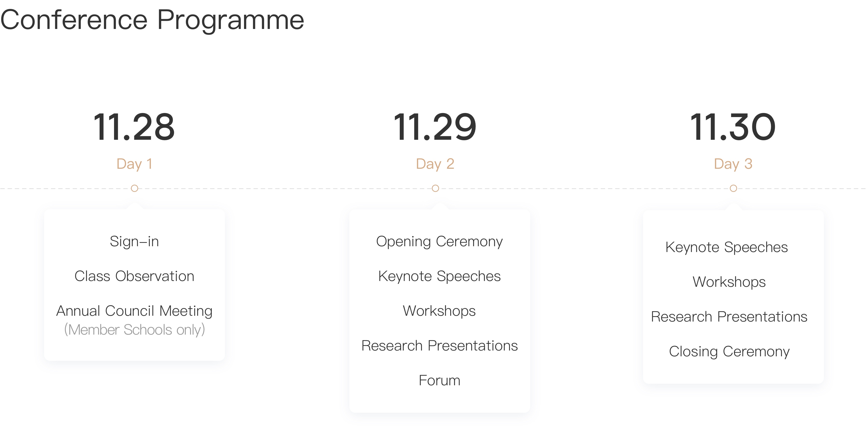Select Forum in the Day 2 card
The image size is (868, 428).
[439, 380]
